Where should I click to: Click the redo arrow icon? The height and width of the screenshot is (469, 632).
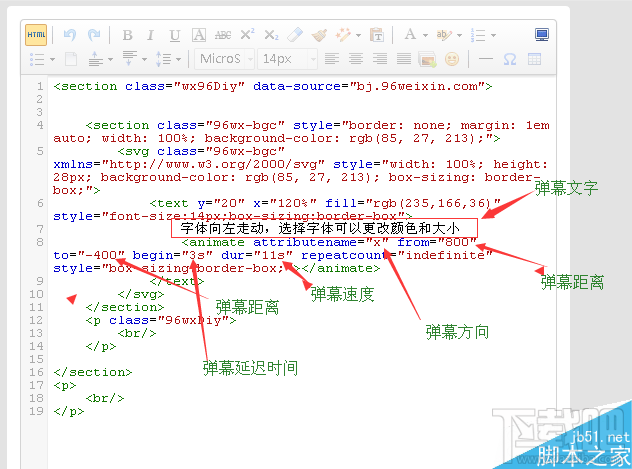tap(94, 35)
